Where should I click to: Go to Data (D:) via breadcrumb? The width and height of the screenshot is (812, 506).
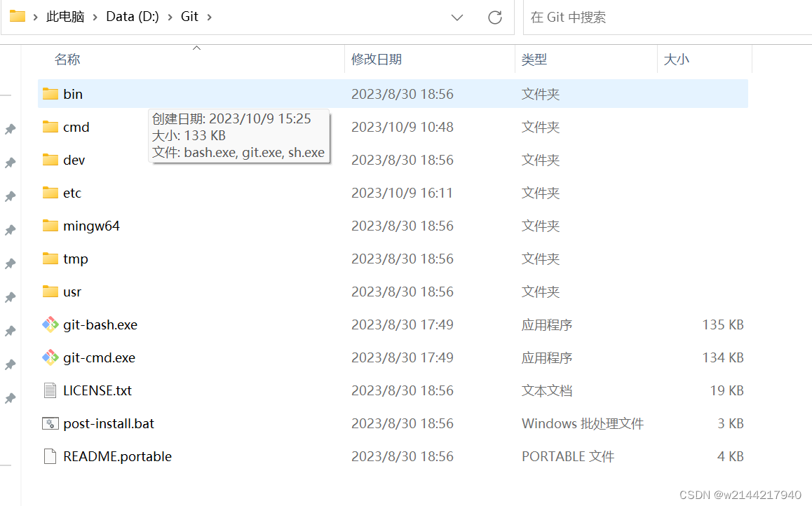(x=132, y=15)
